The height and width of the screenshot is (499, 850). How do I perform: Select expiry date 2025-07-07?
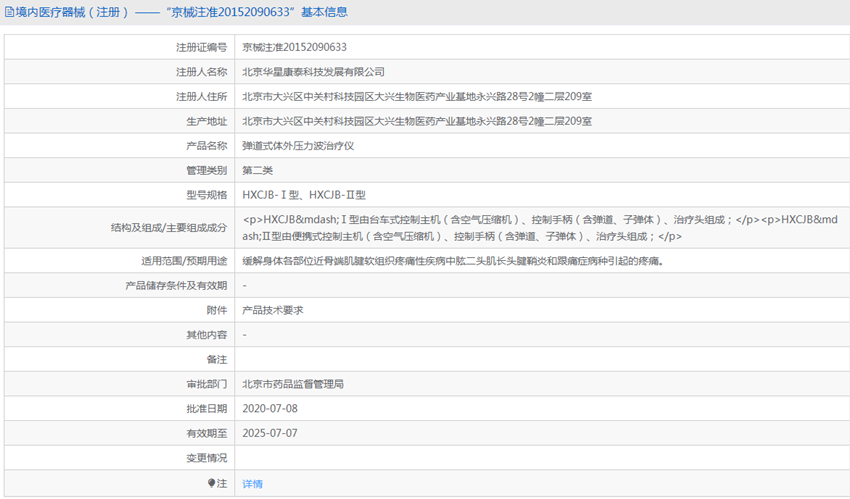click(270, 433)
